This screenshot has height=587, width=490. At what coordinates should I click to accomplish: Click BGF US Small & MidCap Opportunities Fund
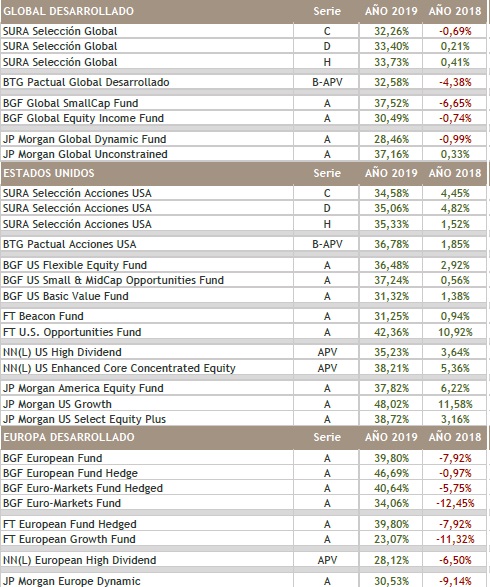coord(113,280)
